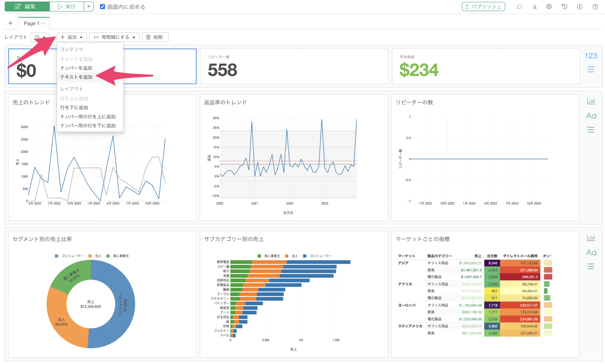
Task: Click the 123 number icon in the first row
Action: click(x=591, y=56)
